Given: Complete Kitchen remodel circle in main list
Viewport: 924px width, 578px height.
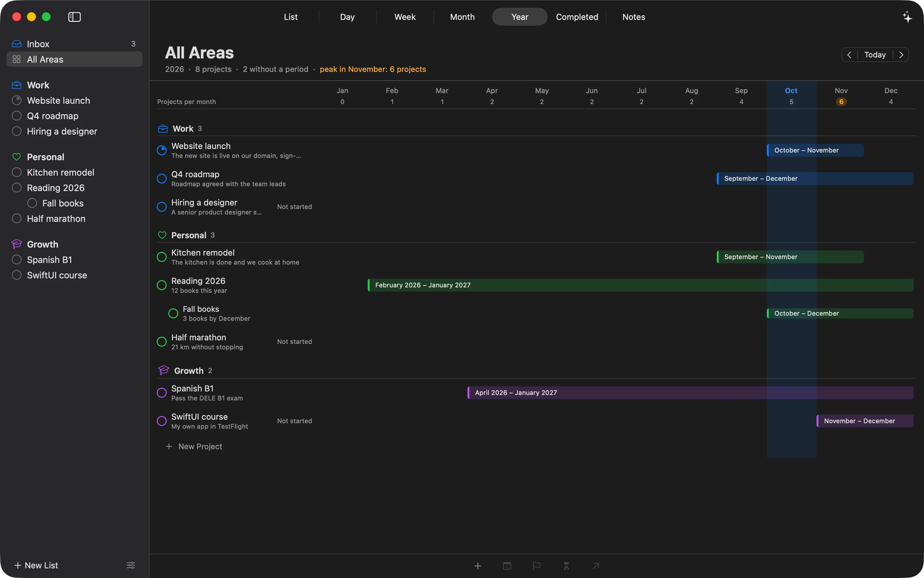Looking at the screenshot, I should click(x=162, y=257).
